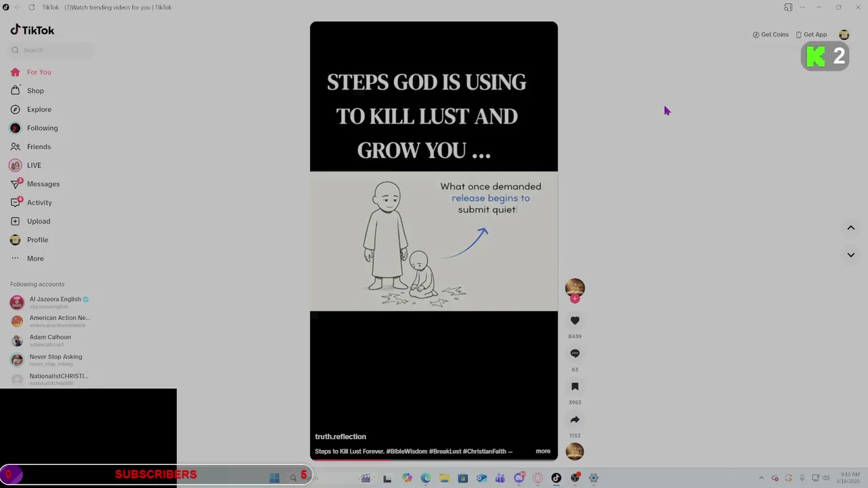Open Al Jazeera English account
868x488 pixels.
tap(50, 302)
